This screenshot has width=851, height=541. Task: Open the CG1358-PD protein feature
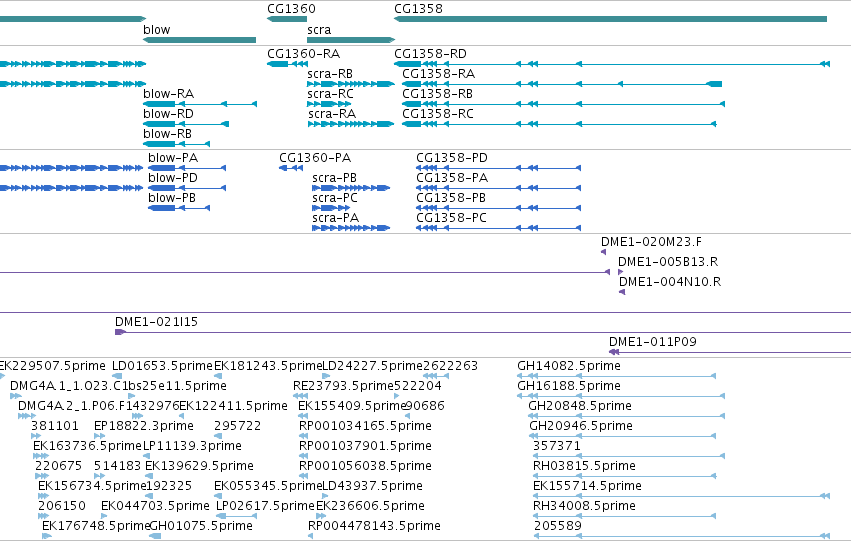click(498, 168)
